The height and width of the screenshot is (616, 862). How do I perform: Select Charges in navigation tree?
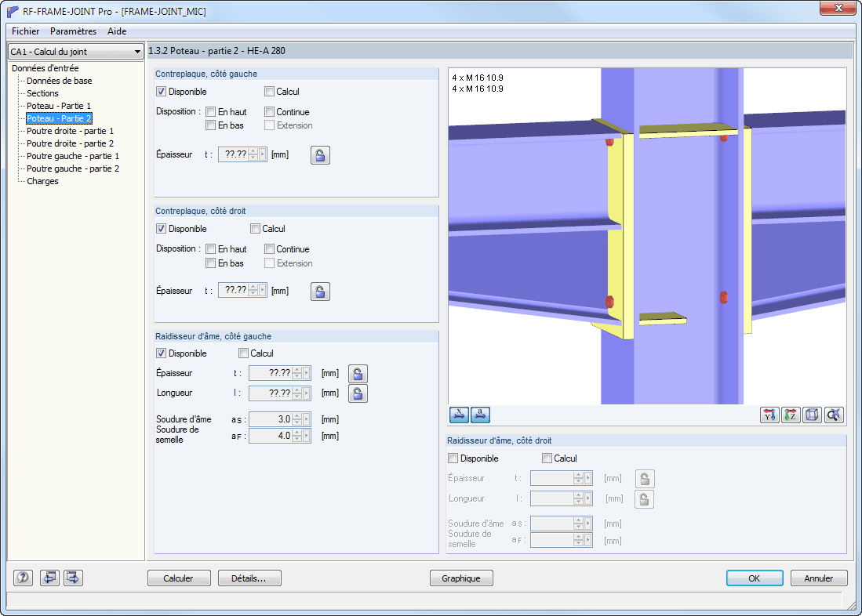coord(42,181)
